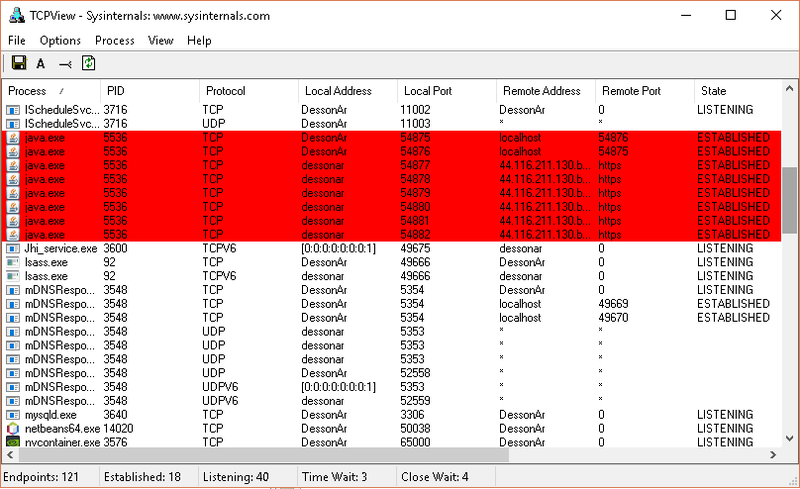Toggle the show unconnected endpoints icon

tap(65, 63)
